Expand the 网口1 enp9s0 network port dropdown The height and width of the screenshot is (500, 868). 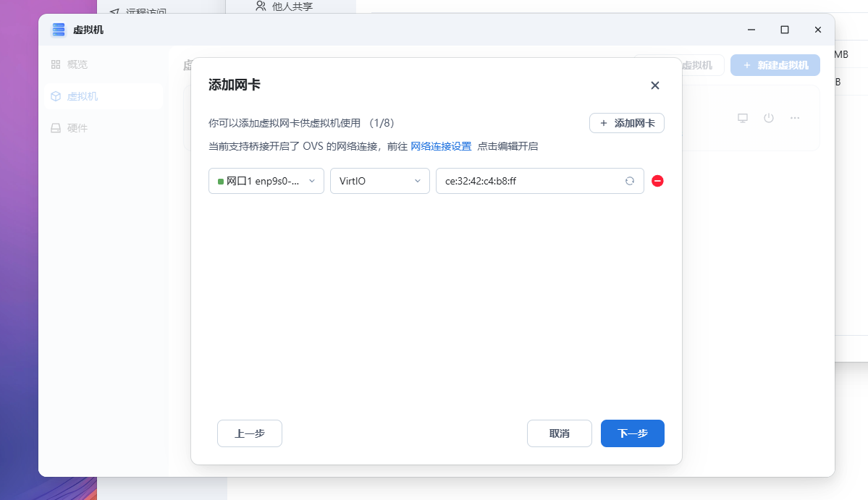(266, 181)
